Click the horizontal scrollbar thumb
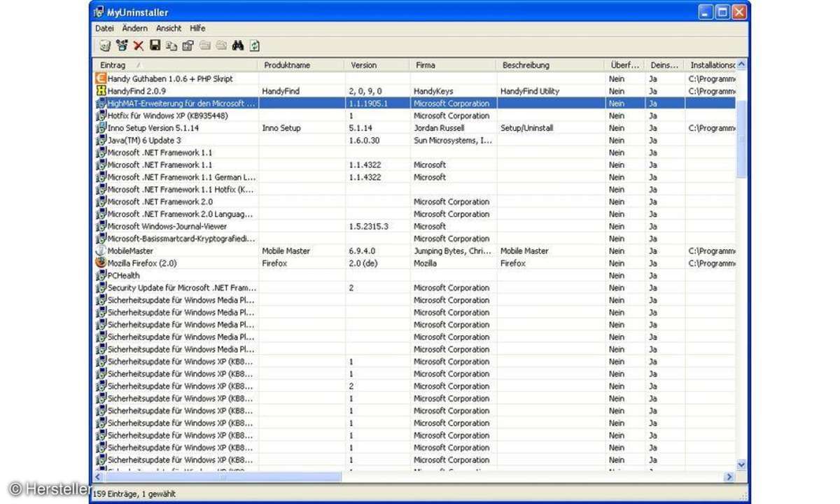 223,477
